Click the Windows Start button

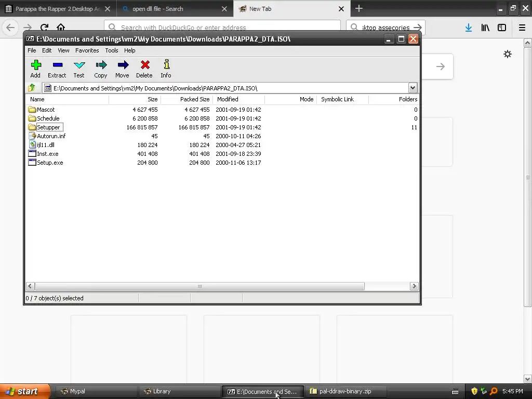25,391
